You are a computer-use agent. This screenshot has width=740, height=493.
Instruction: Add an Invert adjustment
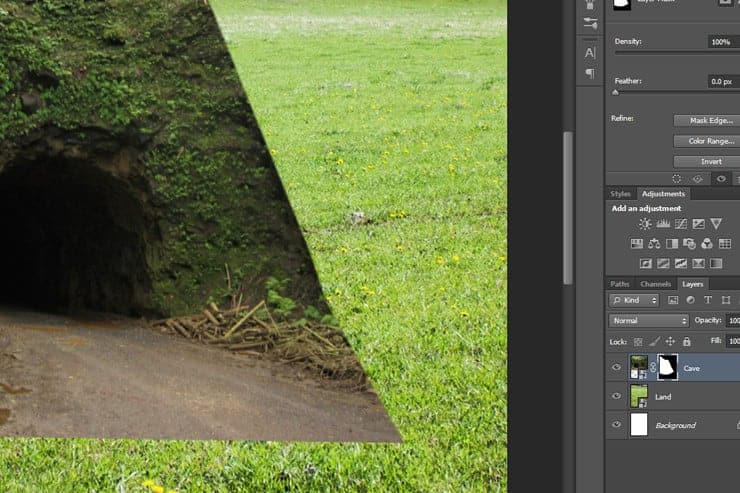point(646,263)
